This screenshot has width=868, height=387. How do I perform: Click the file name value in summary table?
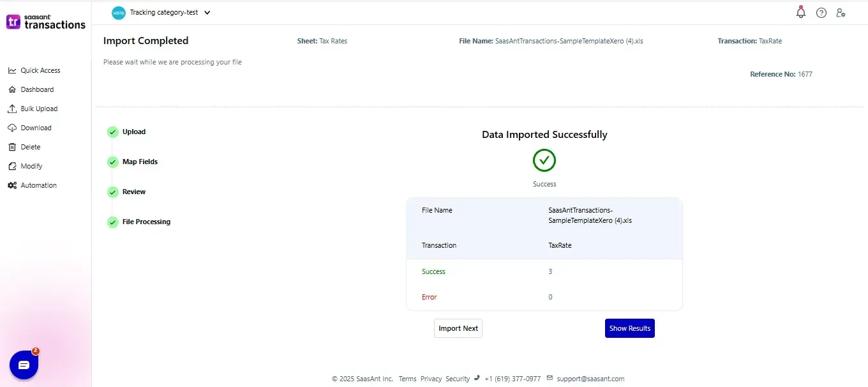pos(590,215)
